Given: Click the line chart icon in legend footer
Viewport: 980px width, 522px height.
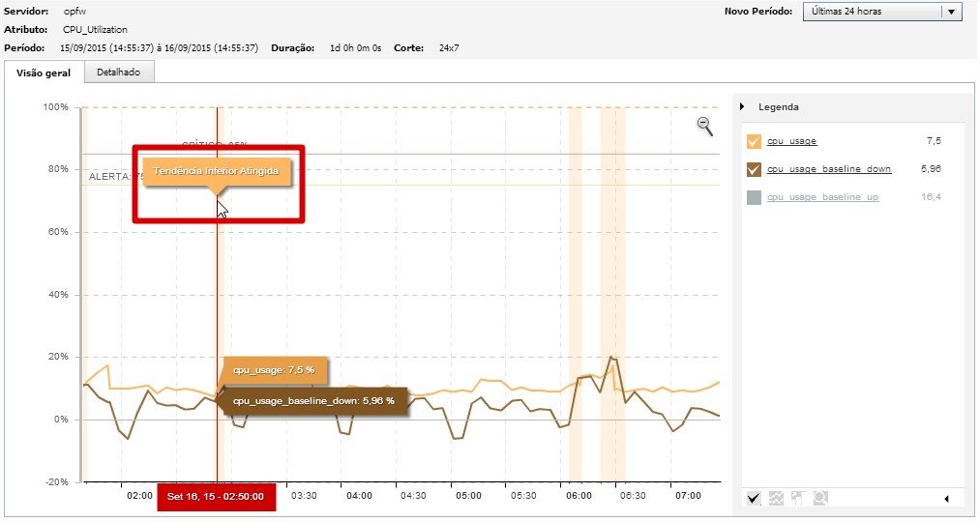Looking at the screenshot, I should coord(776,498).
